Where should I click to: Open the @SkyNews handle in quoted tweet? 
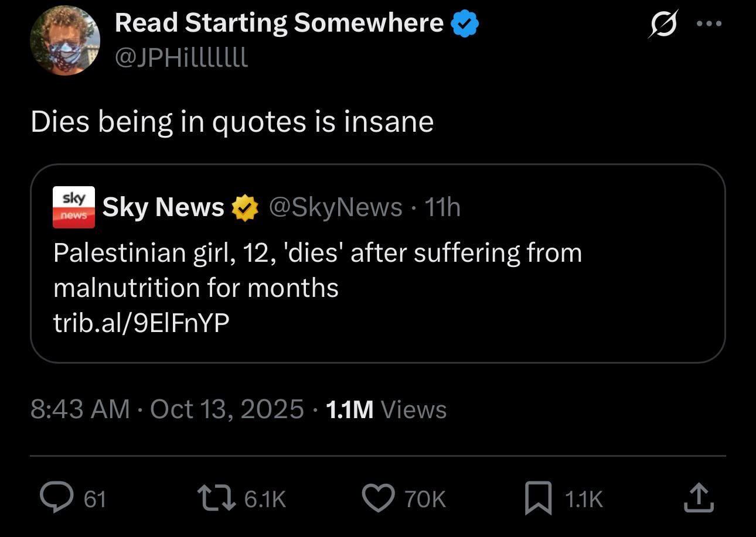coord(335,207)
